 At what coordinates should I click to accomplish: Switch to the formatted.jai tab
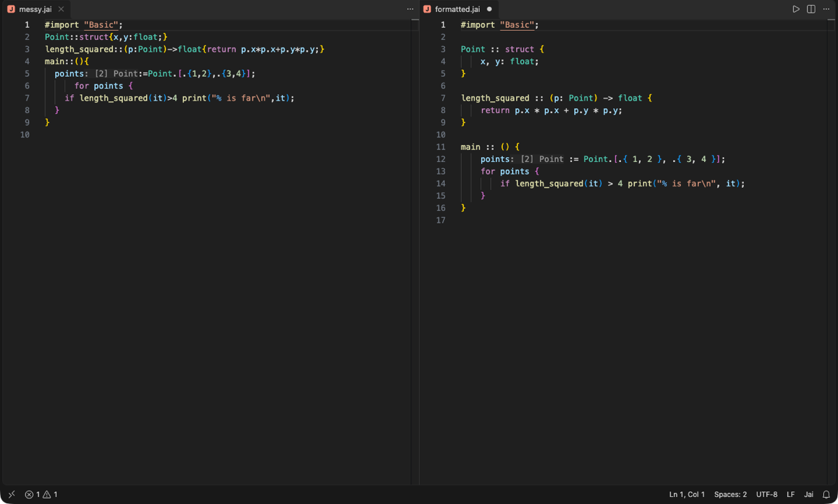pyautogui.click(x=457, y=9)
